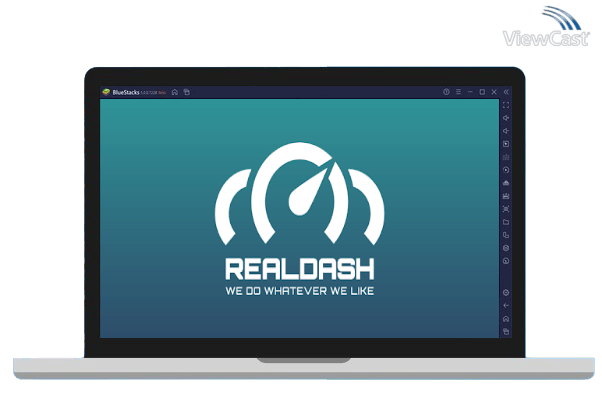Open the media folder icon in sidebar

pyautogui.click(x=506, y=222)
